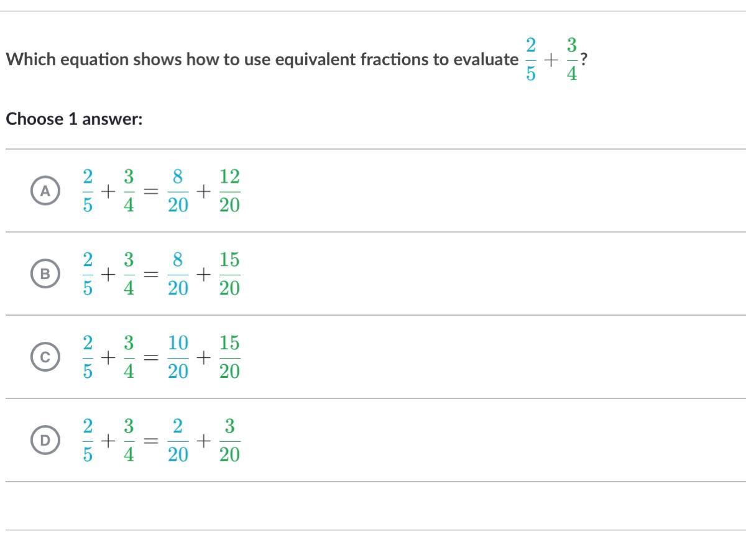
Task: Select answer choice A radio button
Action: pyautogui.click(x=45, y=191)
